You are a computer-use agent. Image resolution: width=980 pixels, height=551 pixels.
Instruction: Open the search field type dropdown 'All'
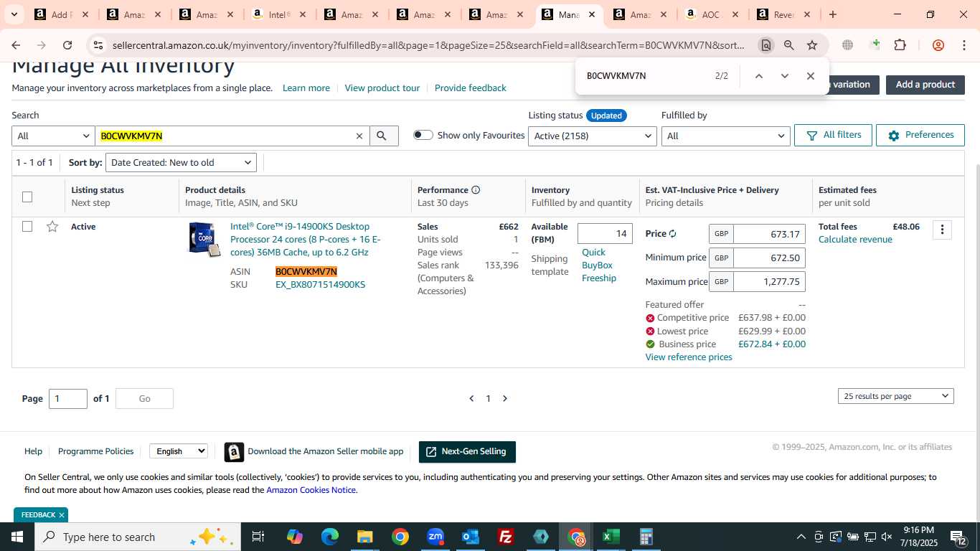tap(53, 136)
